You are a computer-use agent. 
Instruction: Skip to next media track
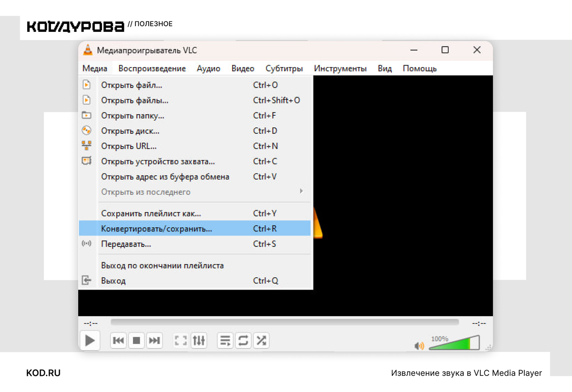[154, 341]
